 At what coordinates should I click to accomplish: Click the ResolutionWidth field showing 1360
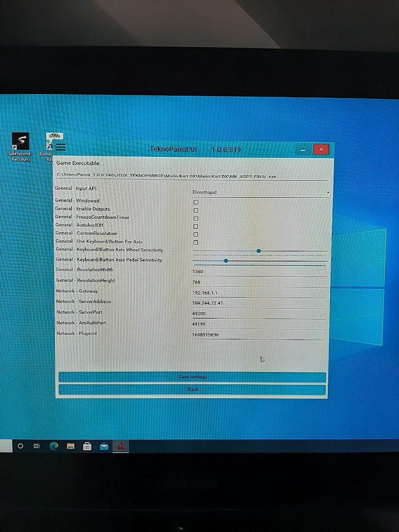pos(258,271)
